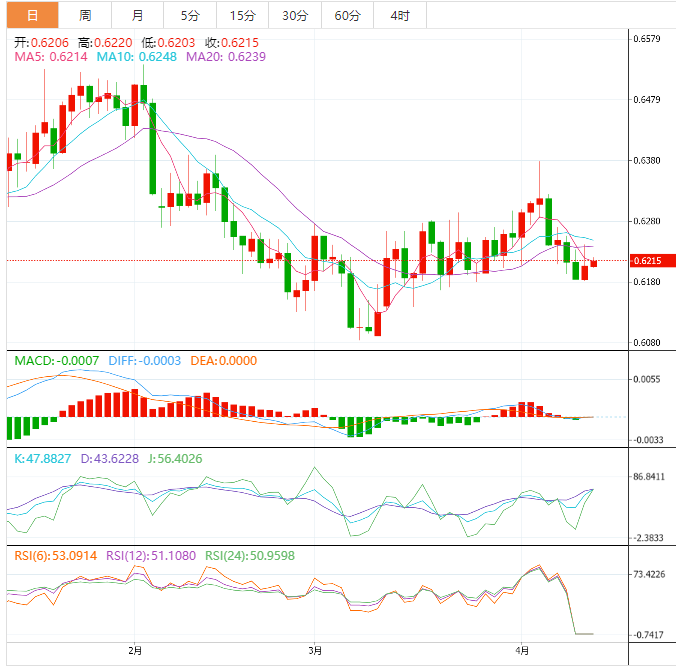Screen dimensions: 676x666
Task: Click the RSI(6):53.0914 label
Action: (x=56, y=556)
